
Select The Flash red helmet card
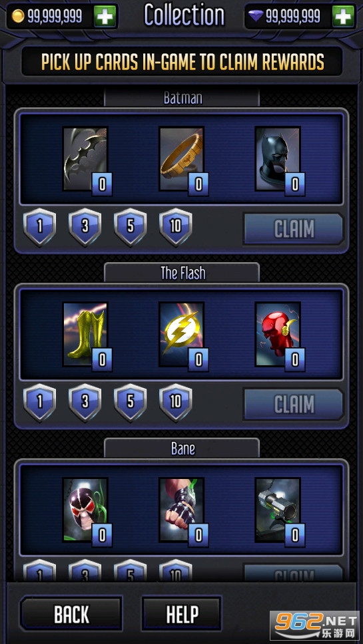point(278,335)
